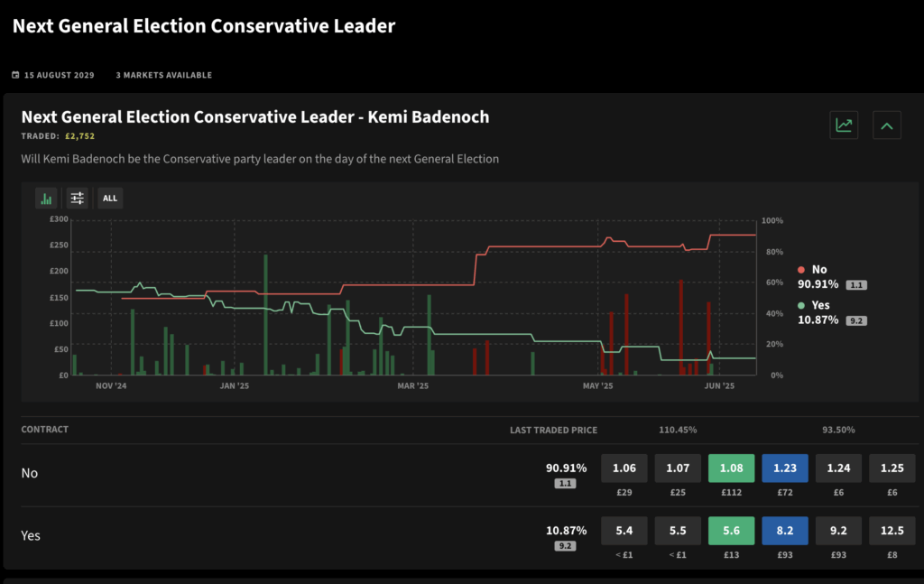Image resolution: width=924 pixels, height=584 pixels.
Task: Select the 1.06 odds cell for No
Action: [x=624, y=468]
